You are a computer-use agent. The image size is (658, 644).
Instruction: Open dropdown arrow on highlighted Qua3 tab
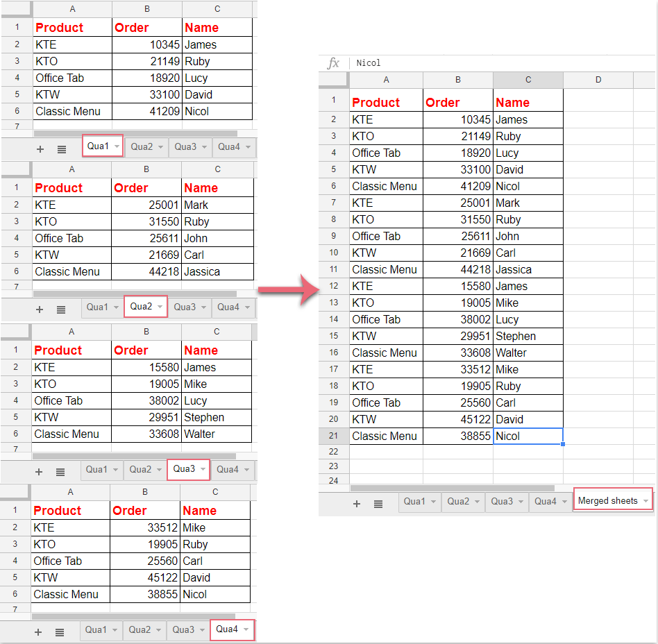click(x=202, y=469)
